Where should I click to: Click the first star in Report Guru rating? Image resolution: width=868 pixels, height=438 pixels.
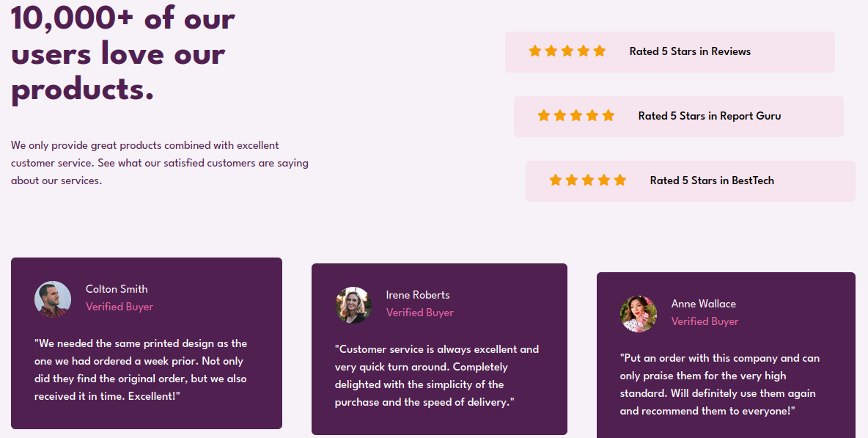544,115
